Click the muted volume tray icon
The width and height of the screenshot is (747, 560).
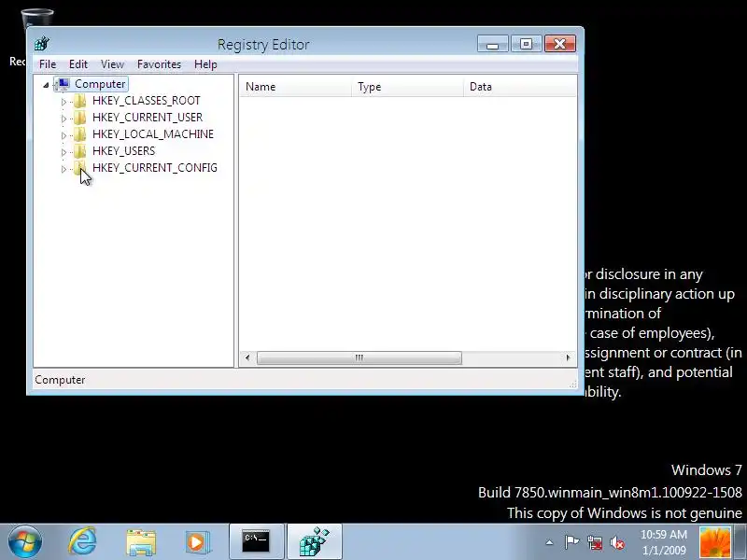click(617, 542)
